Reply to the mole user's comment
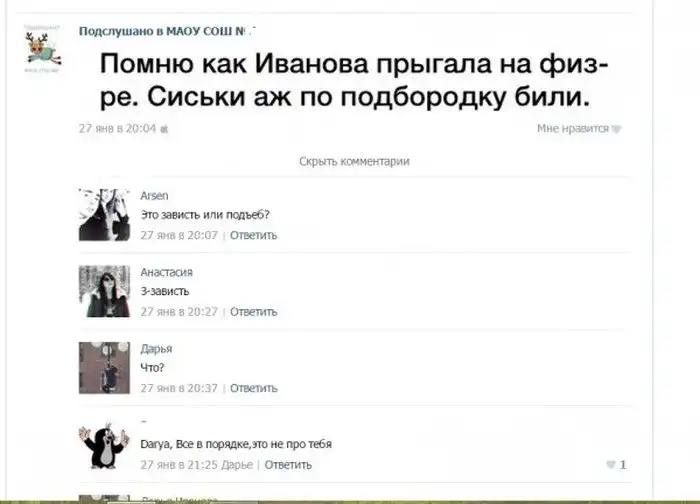The width and height of the screenshot is (700, 504). point(288,465)
